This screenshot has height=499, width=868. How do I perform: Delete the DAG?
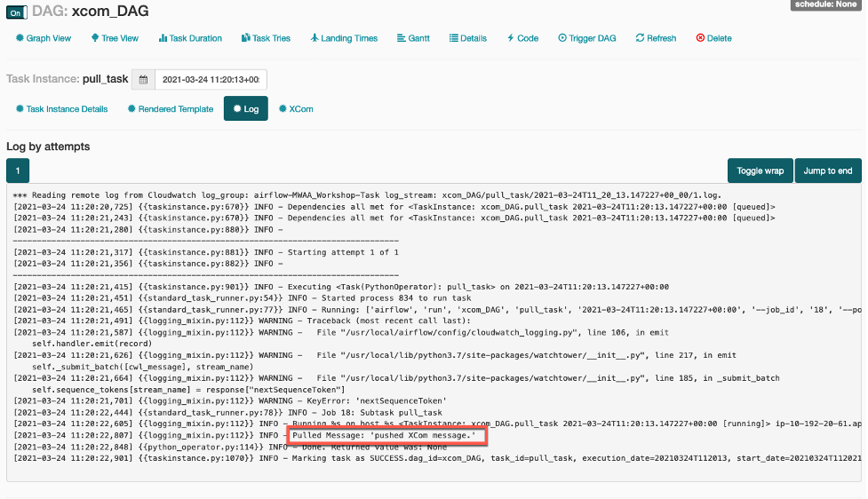(x=713, y=38)
